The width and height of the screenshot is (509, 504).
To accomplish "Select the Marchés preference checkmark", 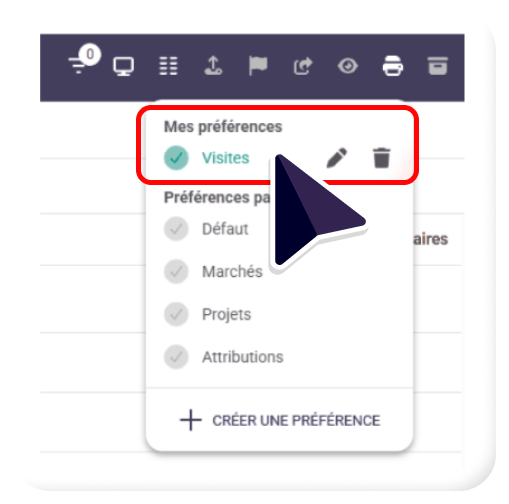I will tap(176, 272).
